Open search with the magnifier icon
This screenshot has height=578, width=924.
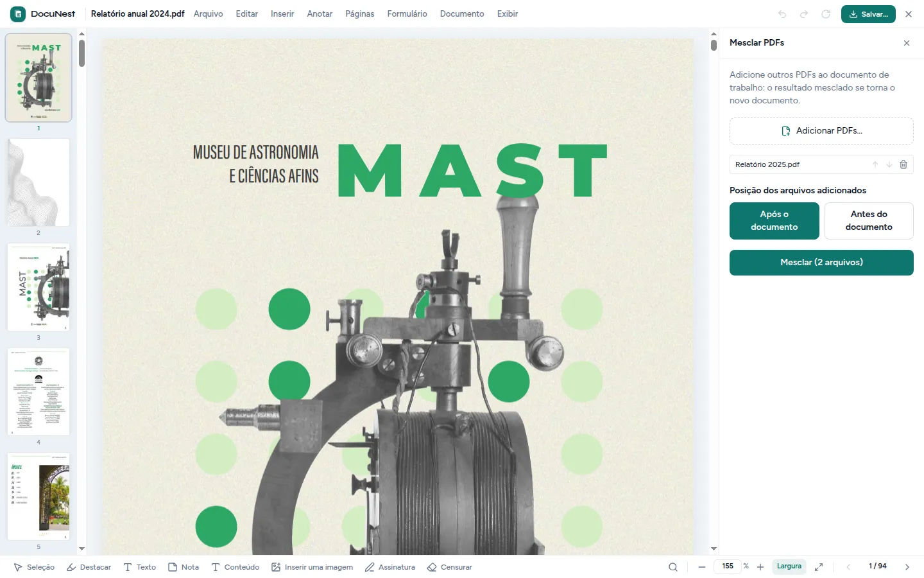pyautogui.click(x=673, y=567)
